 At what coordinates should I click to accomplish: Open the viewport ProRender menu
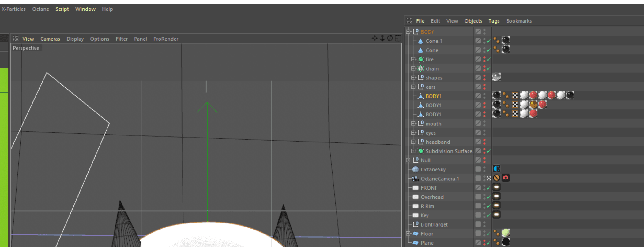166,39
